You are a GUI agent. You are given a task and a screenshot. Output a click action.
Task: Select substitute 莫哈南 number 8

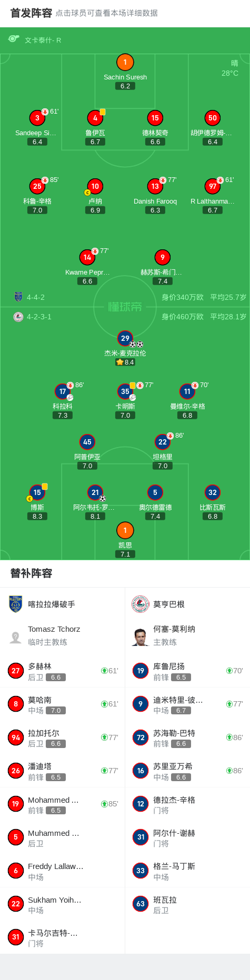[x=62, y=704]
